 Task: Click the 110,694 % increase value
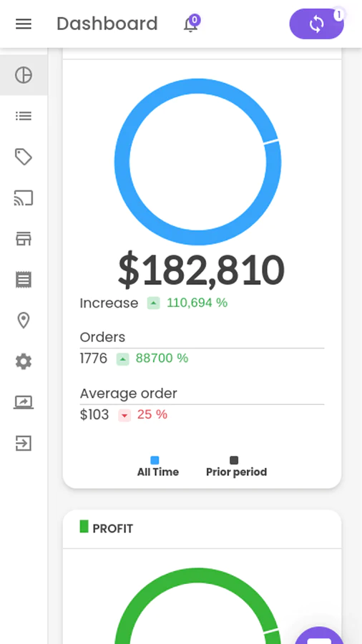[197, 303]
